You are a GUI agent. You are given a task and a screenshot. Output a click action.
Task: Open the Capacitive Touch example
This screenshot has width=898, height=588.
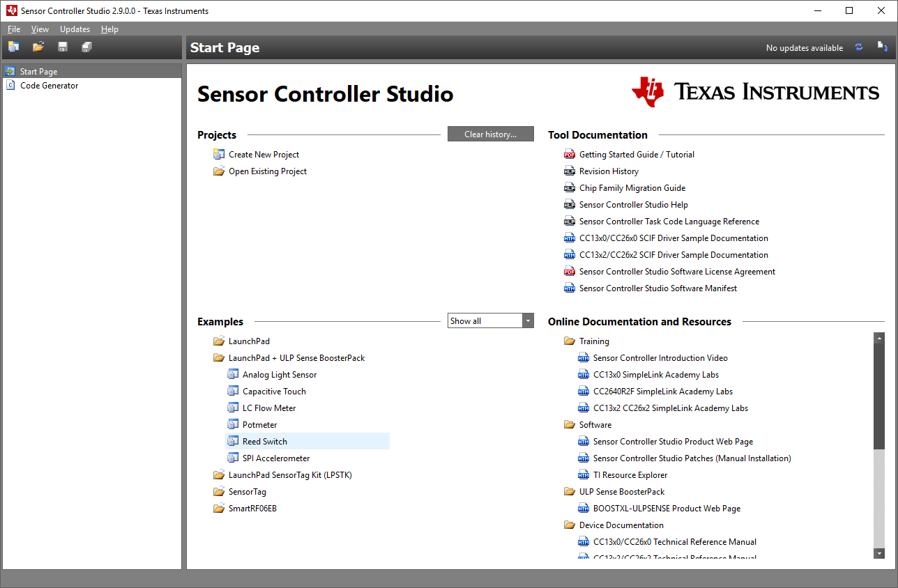pos(274,392)
